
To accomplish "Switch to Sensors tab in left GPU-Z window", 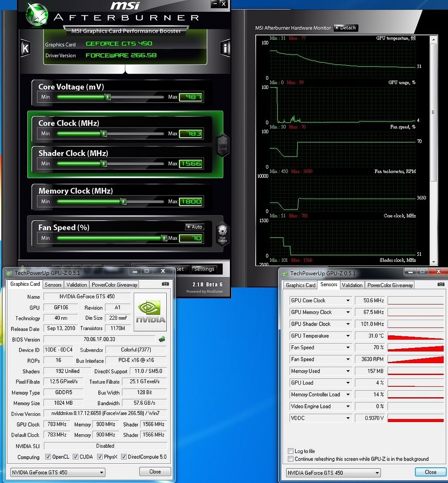I will [53, 284].
